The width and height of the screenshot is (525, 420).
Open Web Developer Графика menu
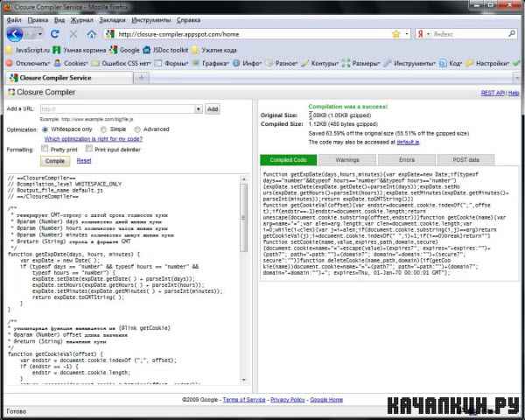click(x=211, y=63)
